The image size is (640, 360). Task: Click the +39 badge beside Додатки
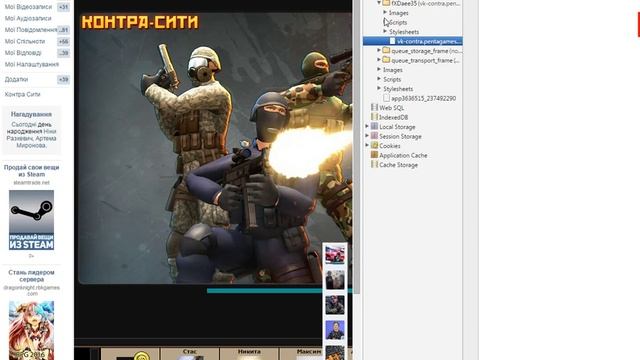63,79
